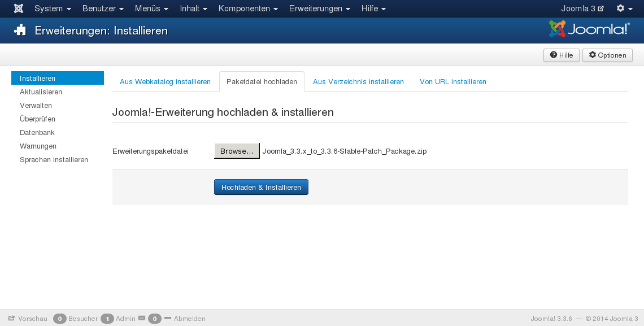
Task: Click the Joomla! logo in header
Action: 589,29
